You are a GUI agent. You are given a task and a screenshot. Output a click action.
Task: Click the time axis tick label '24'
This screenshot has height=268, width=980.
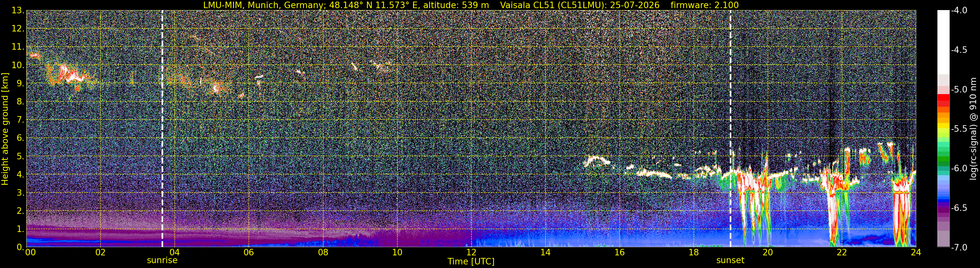click(x=916, y=252)
